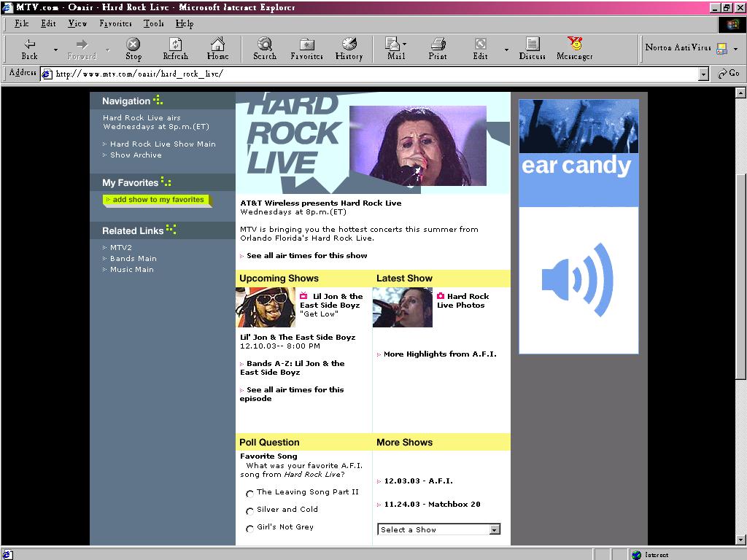Image resolution: width=747 pixels, height=560 pixels.
Task: Click the Hard Rock Live Photos link
Action: (x=463, y=300)
